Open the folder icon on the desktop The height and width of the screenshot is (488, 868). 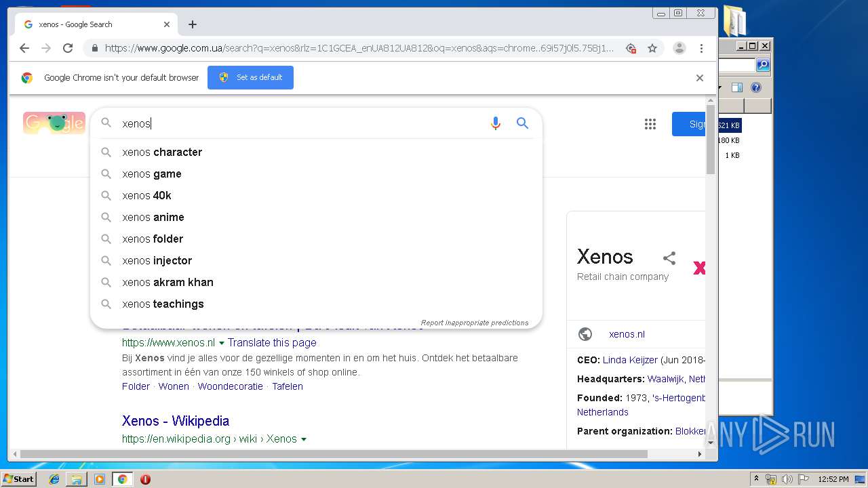pyautogui.click(x=735, y=20)
